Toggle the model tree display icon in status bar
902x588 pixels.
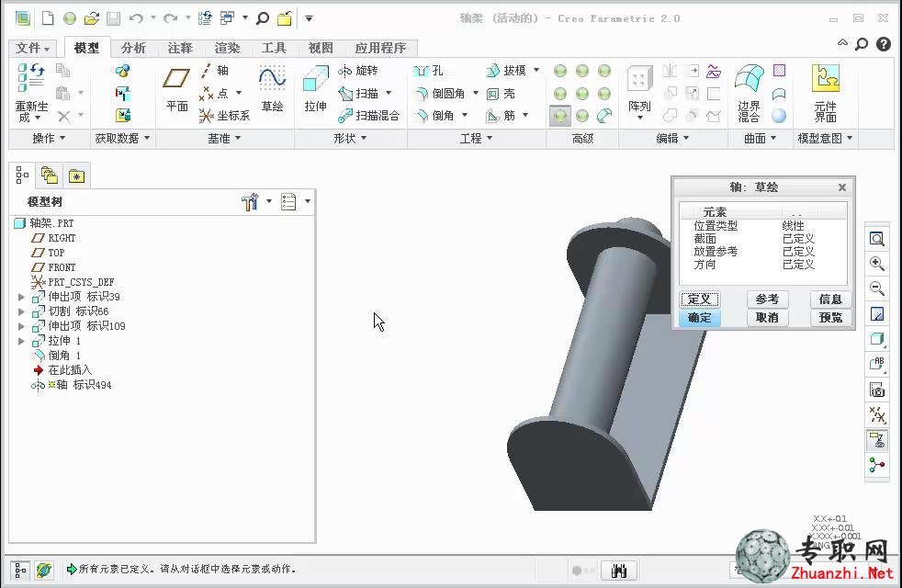20,571
